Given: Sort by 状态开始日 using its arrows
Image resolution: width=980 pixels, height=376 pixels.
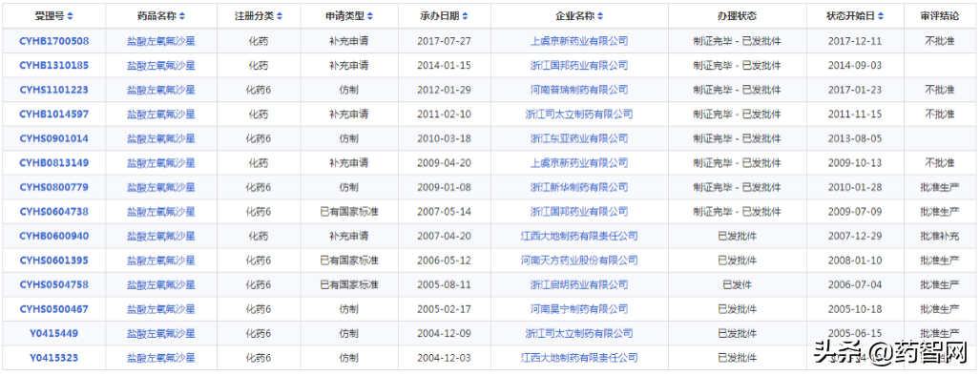Looking at the screenshot, I should pyautogui.click(x=881, y=16).
